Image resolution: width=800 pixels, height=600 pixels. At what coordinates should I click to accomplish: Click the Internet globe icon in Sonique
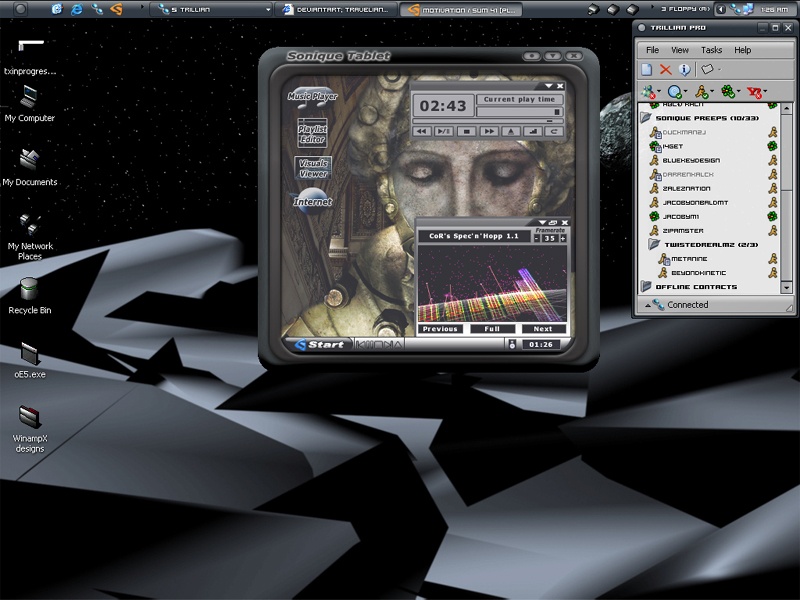312,202
